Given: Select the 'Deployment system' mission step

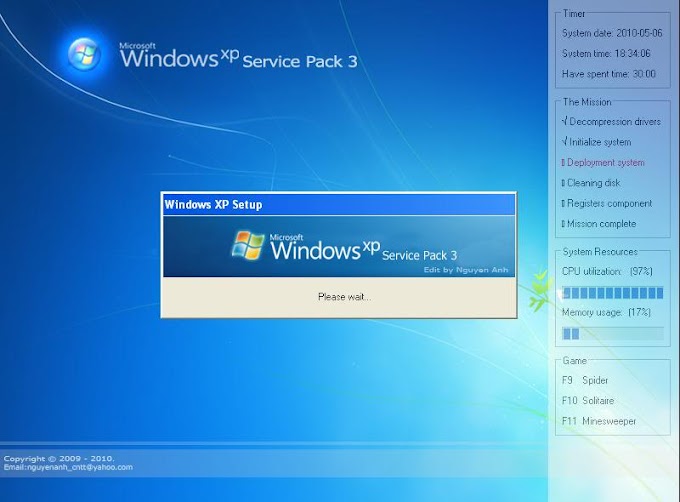Looking at the screenshot, I should pos(603,163).
